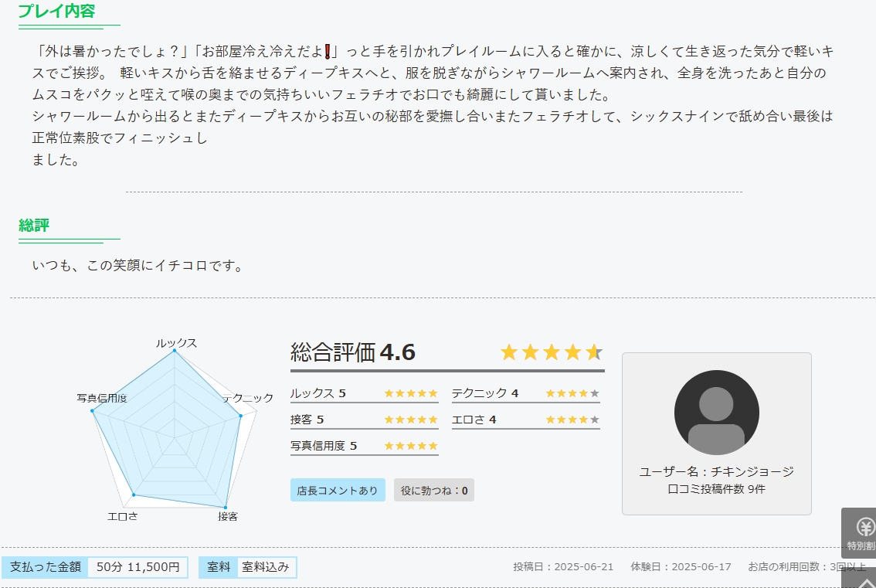Click the 総合評価 4.6 score text
876x588 pixels.
click(353, 352)
